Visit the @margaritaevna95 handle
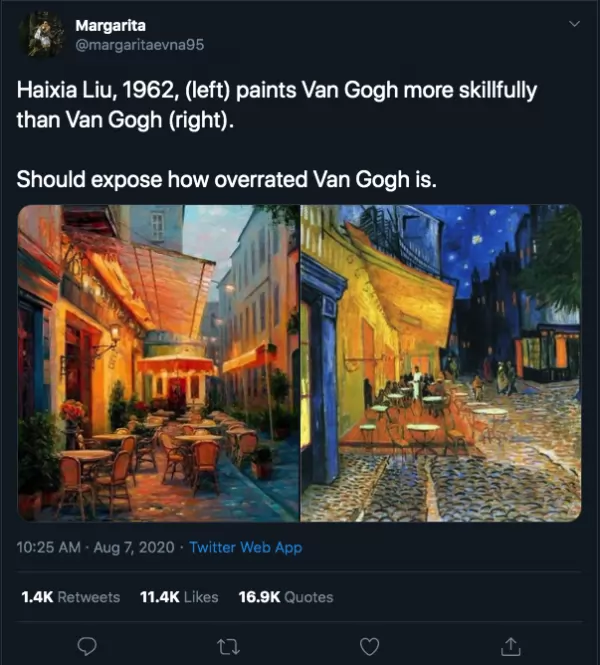This screenshot has width=600, height=665. tap(140, 45)
